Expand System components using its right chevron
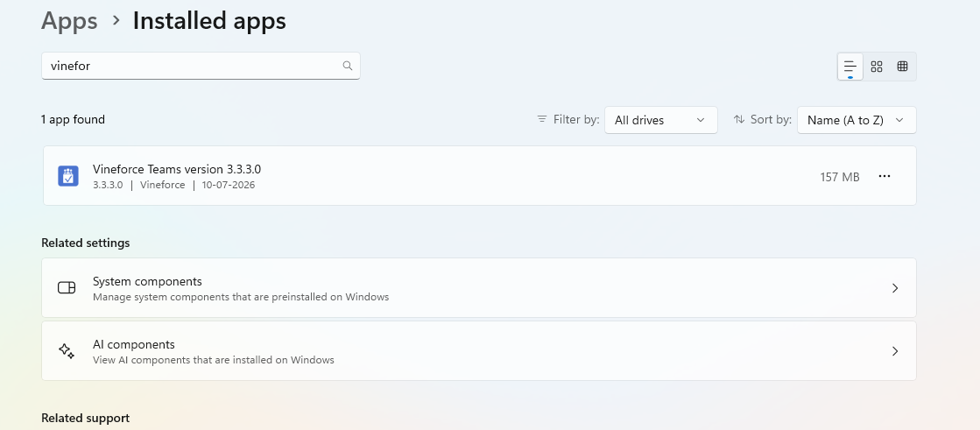This screenshot has height=430, width=980. (x=895, y=288)
